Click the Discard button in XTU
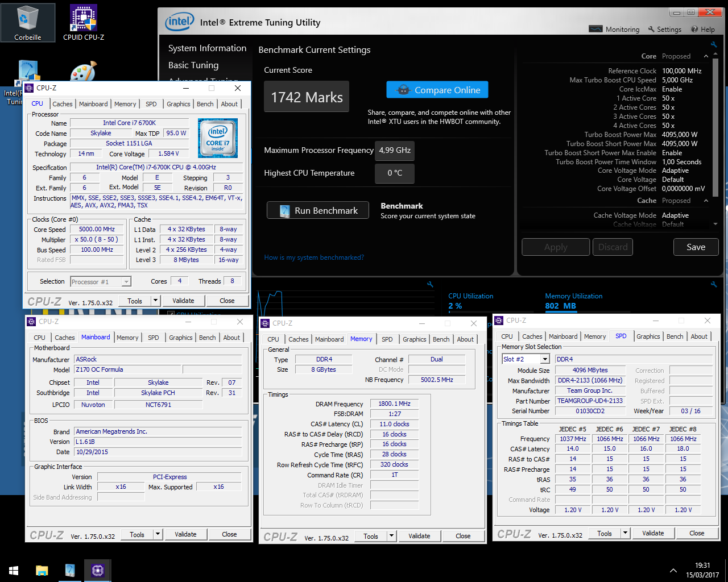The height and width of the screenshot is (582, 728). click(x=613, y=247)
